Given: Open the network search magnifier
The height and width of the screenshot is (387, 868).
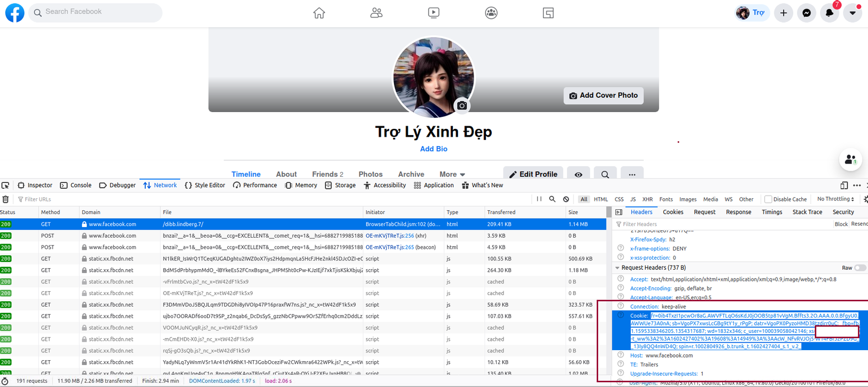Looking at the screenshot, I should pyautogui.click(x=552, y=199).
